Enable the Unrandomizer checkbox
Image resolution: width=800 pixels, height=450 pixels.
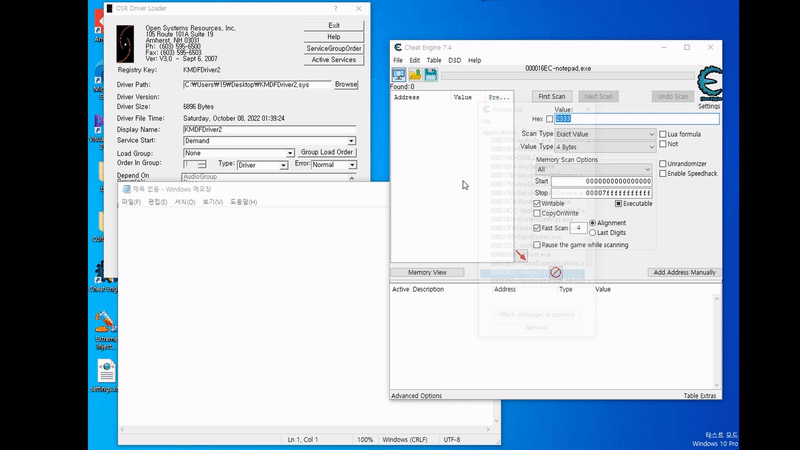662,164
